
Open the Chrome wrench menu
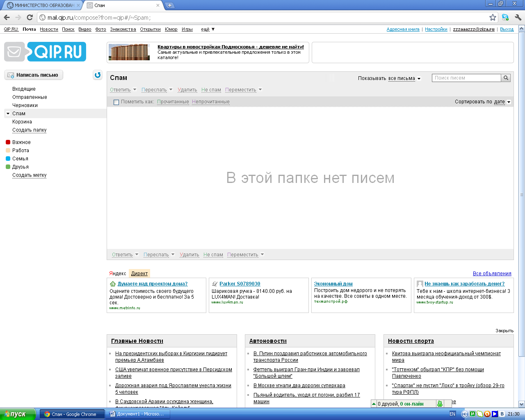pyautogui.click(x=518, y=17)
